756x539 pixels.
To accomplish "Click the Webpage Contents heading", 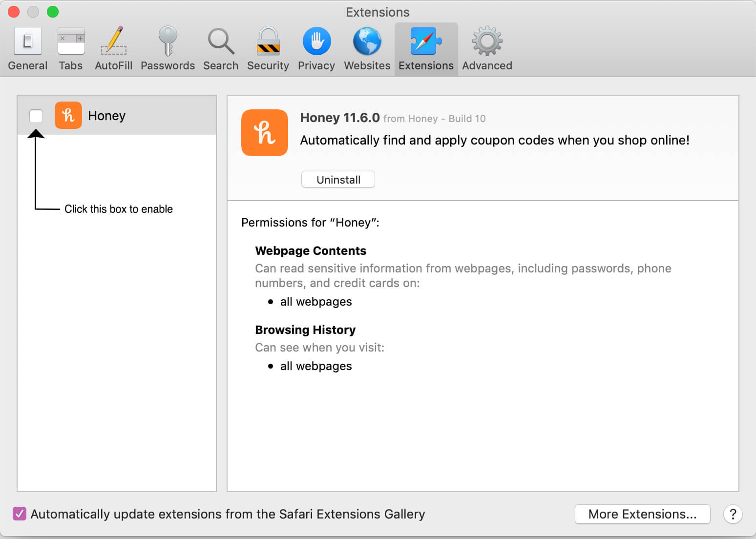I will tap(311, 250).
